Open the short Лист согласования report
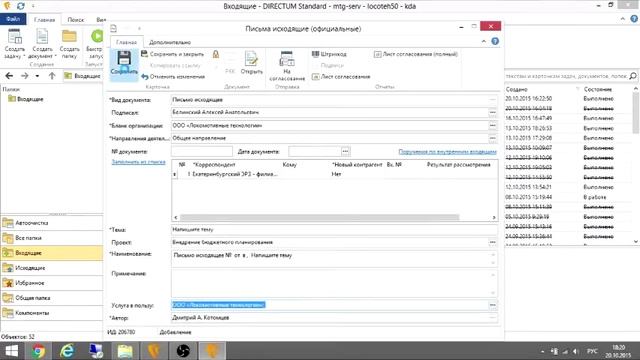 341,77
